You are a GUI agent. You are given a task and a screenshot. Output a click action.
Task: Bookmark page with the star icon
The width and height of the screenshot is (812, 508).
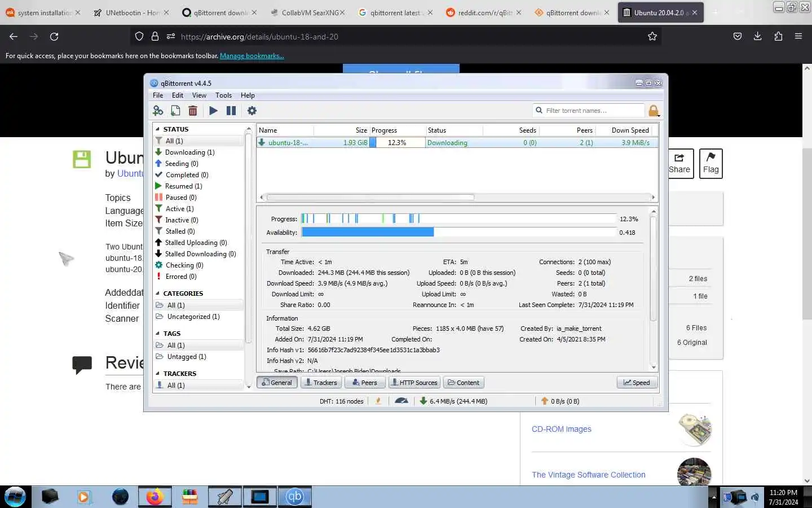[x=652, y=37]
